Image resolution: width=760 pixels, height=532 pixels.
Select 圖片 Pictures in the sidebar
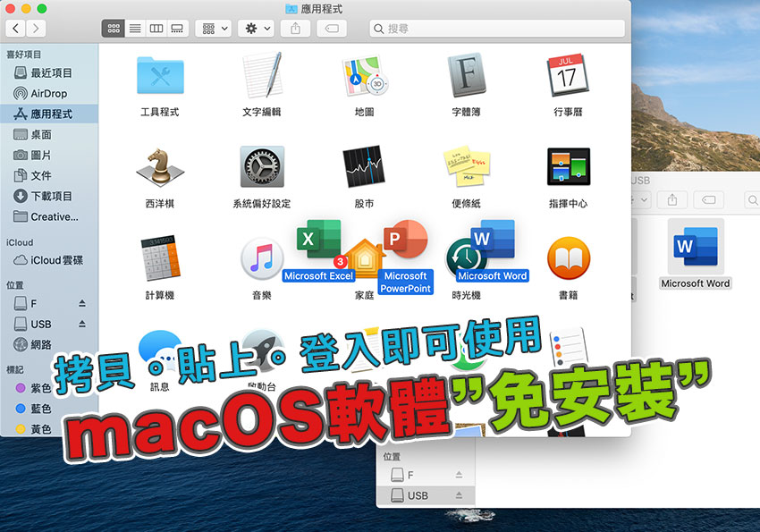[49, 155]
